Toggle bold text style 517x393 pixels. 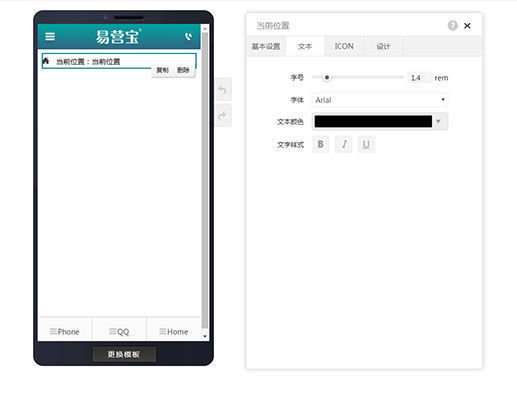pos(320,144)
